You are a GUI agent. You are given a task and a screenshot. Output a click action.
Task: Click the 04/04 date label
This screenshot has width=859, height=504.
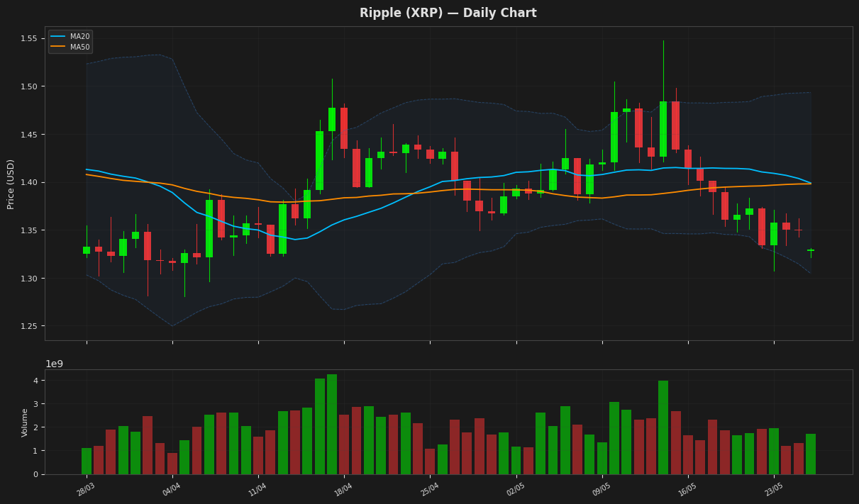[x=172, y=490]
